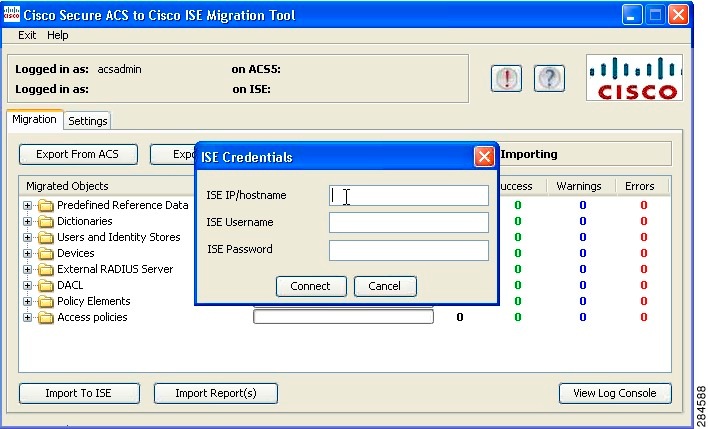Click Success count for DACL row
The height and width of the screenshot is (429, 708).
tap(517, 285)
